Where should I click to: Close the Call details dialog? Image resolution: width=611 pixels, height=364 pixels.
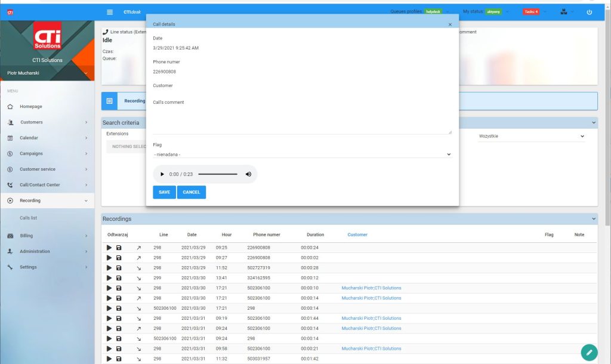450,24
